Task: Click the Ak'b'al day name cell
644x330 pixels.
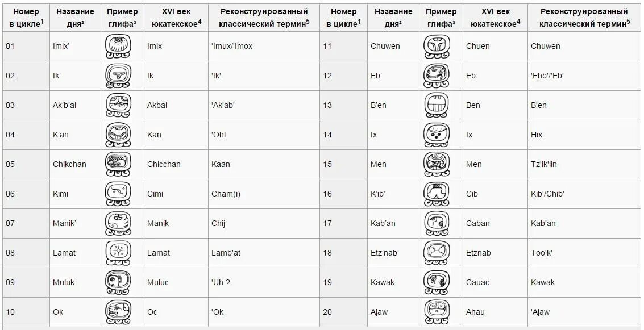Action: point(65,106)
